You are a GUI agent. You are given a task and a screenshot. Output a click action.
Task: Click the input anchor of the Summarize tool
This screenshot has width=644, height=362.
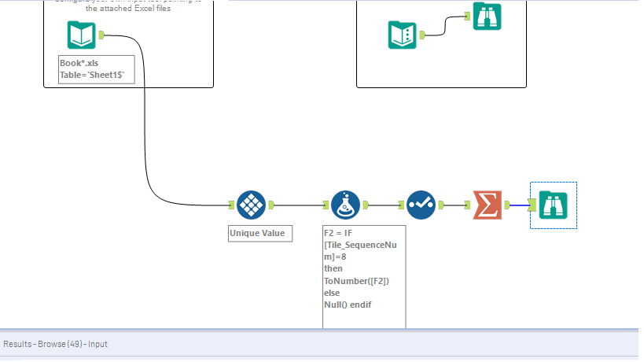pos(467,205)
